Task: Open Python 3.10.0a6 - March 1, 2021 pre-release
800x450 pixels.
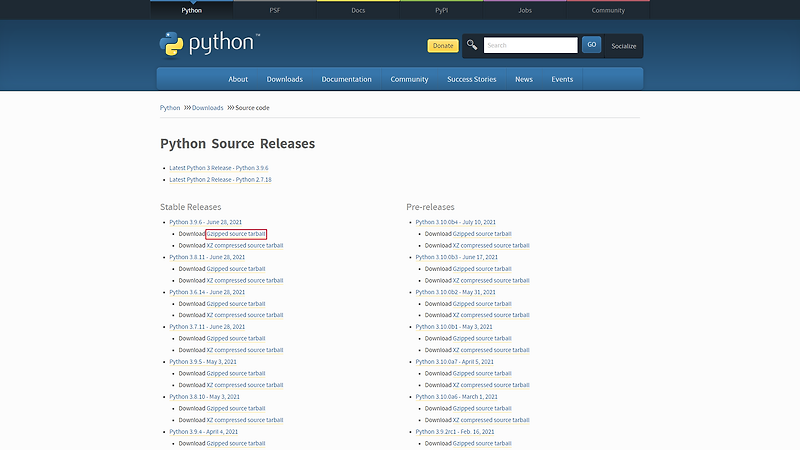Action: tap(457, 396)
